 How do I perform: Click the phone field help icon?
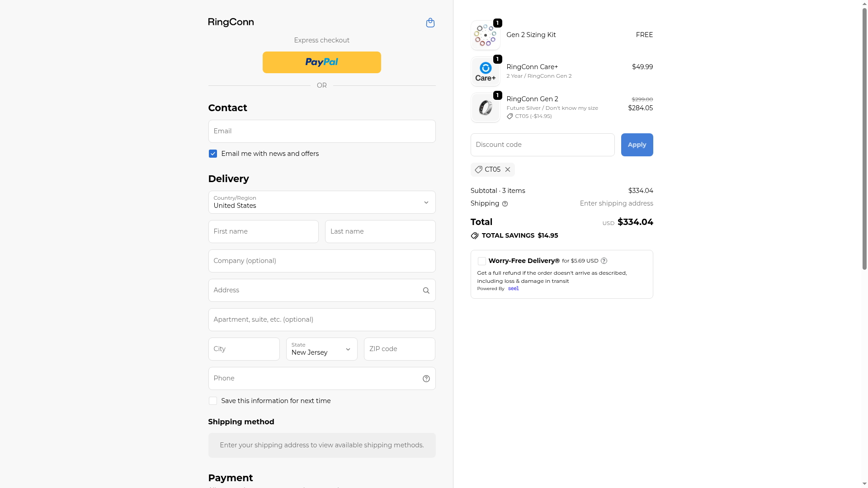click(426, 379)
